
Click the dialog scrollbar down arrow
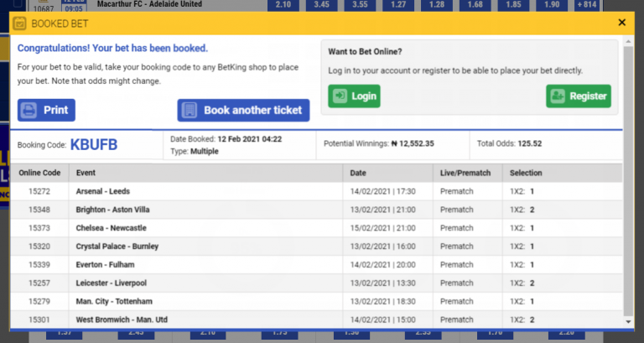628,322
